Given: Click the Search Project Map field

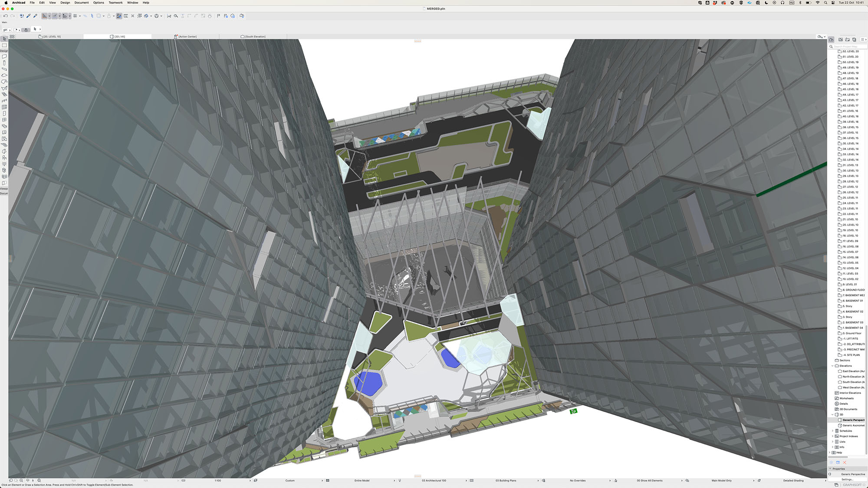Looking at the screenshot, I should [x=848, y=46].
